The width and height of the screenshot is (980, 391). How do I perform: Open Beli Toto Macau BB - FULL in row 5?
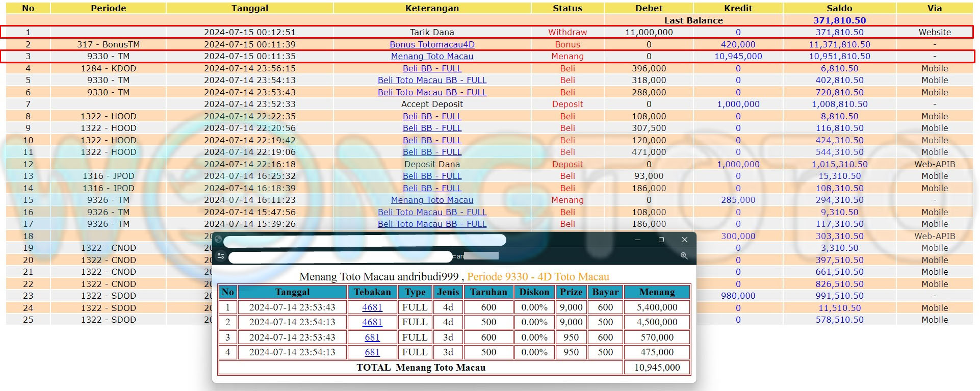coord(432,80)
